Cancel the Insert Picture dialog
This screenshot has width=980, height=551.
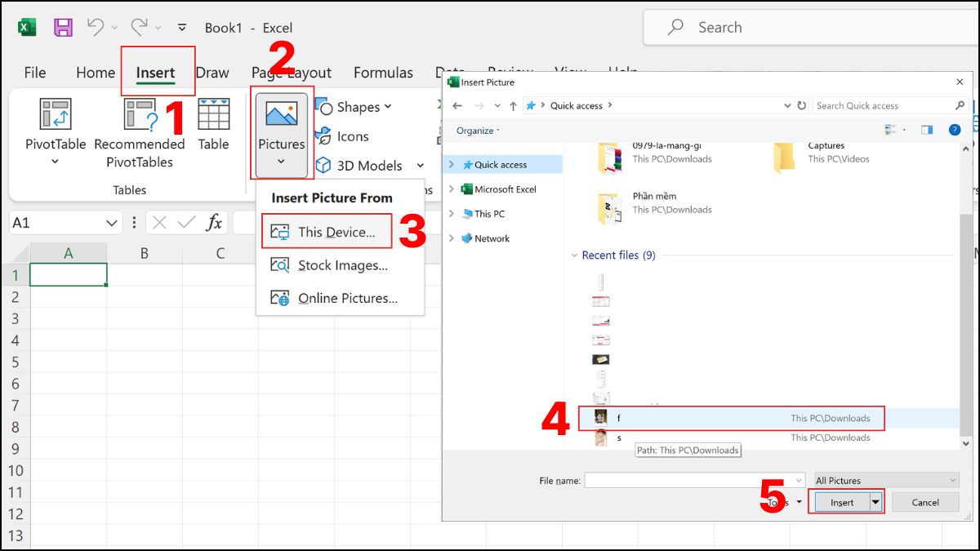[924, 502]
